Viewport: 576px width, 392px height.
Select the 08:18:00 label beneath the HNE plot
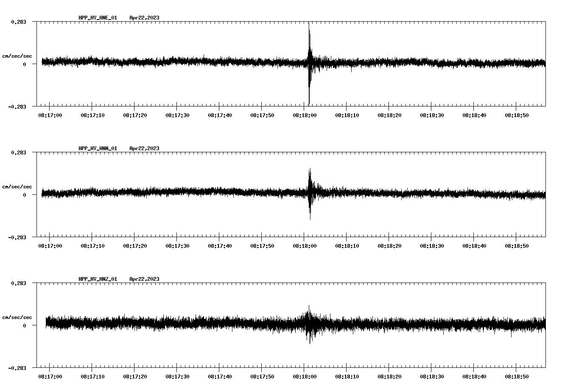[x=304, y=115]
